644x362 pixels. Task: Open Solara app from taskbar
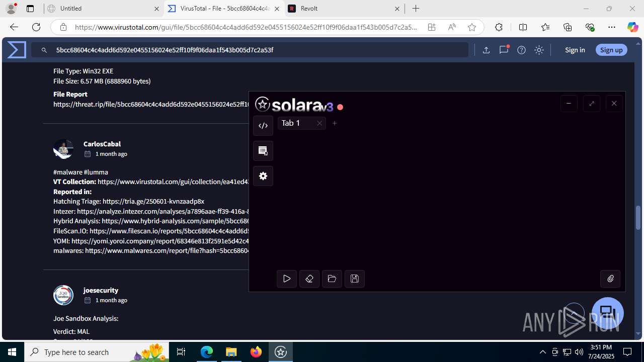click(281, 352)
